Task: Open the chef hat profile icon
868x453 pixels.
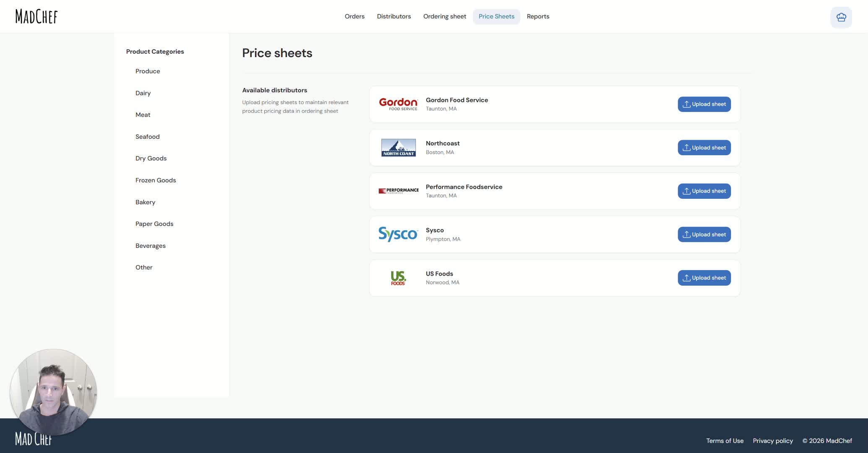Action: point(841,17)
